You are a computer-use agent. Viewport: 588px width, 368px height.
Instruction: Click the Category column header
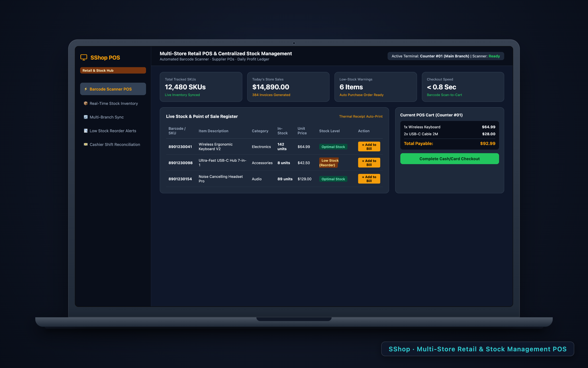[260, 131]
